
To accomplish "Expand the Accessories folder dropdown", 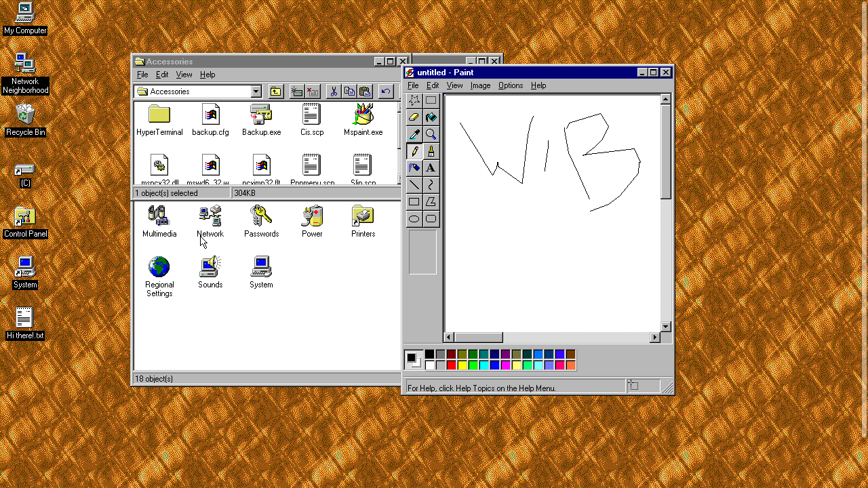I will pos(256,91).
